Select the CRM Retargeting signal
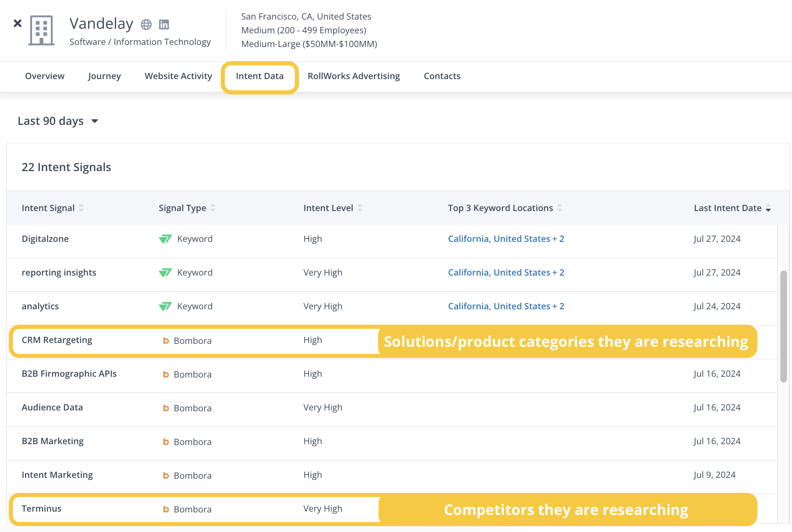Image resolution: width=792 pixels, height=532 pixels. 57,340
